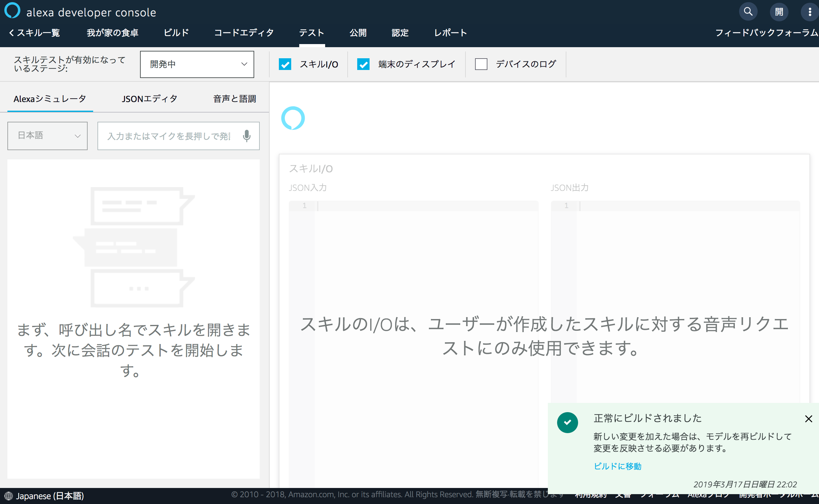Click the utterance text input field
This screenshot has width=819, height=504.
169,136
